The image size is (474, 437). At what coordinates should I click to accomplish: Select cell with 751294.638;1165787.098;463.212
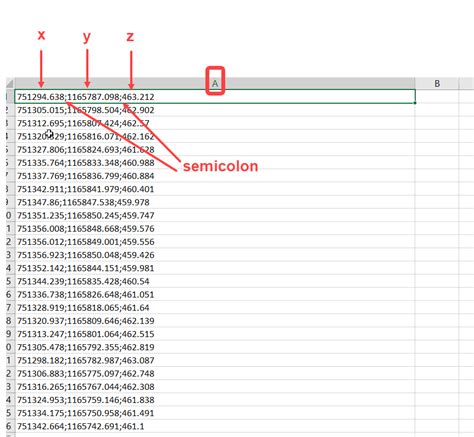click(215, 97)
